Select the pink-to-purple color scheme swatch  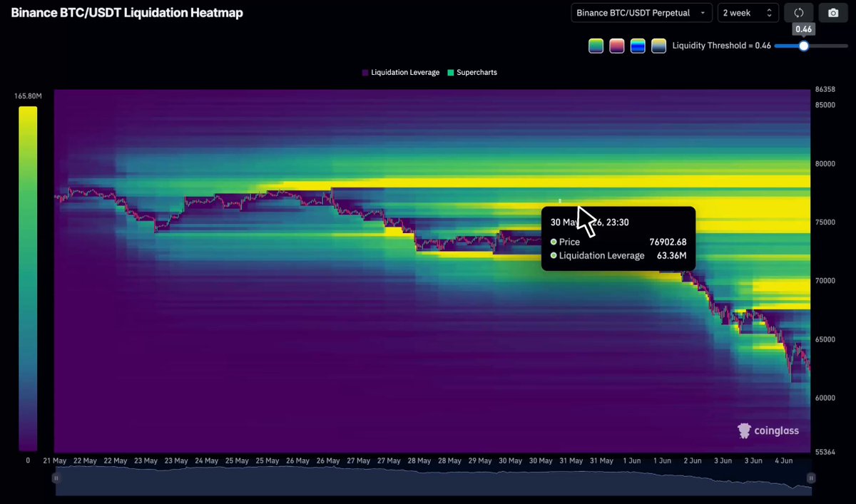(x=617, y=46)
